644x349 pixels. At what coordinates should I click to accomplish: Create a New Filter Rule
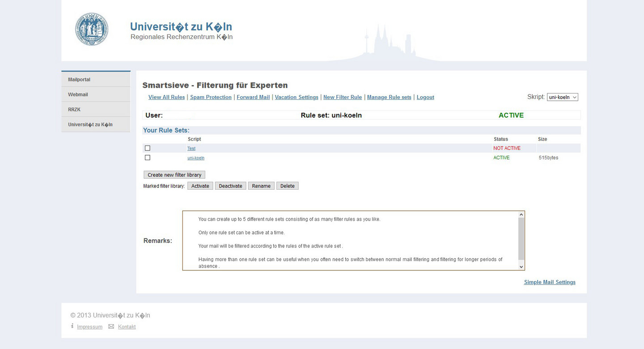pyautogui.click(x=343, y=97)
